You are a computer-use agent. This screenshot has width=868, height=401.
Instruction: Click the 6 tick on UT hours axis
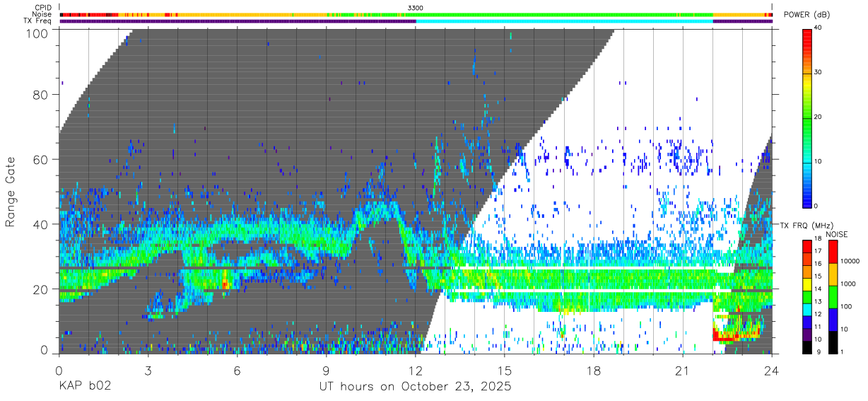click(x=237, y=371)
